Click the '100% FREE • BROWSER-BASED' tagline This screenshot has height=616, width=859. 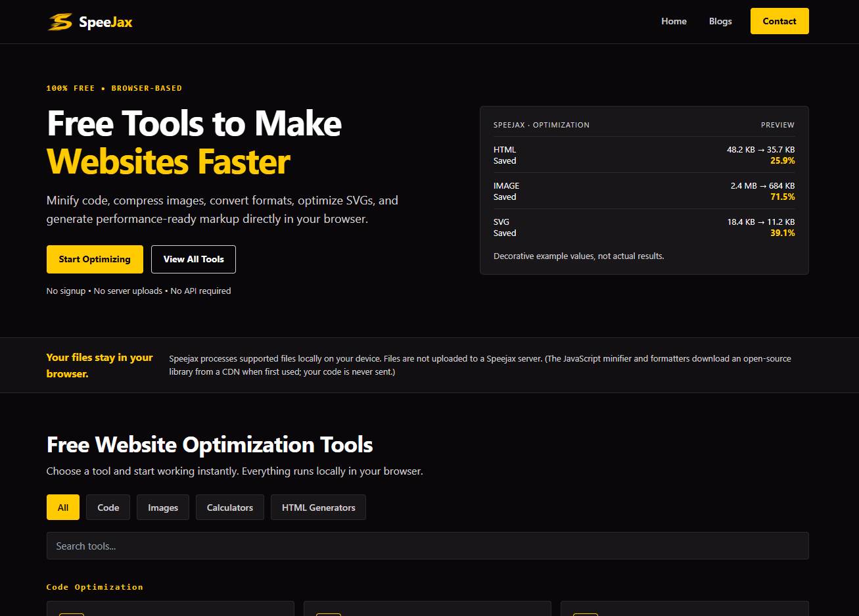click(x=114, y=88)
